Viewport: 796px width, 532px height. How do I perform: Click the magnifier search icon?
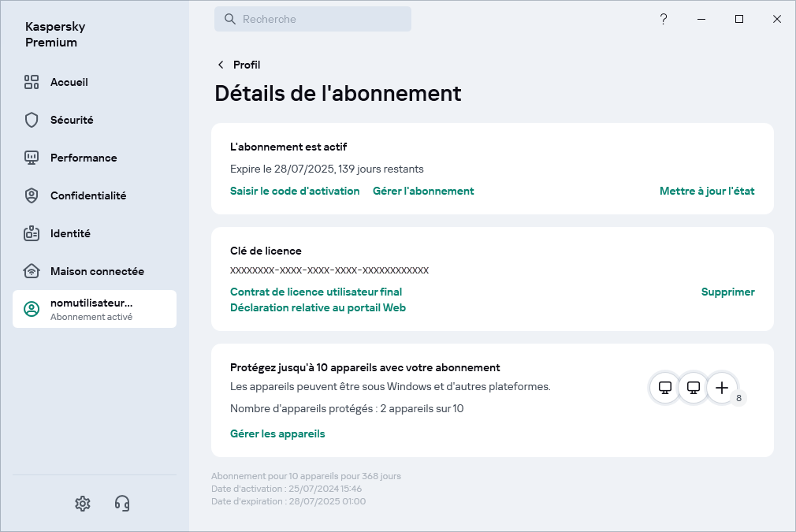pos(230,19)
